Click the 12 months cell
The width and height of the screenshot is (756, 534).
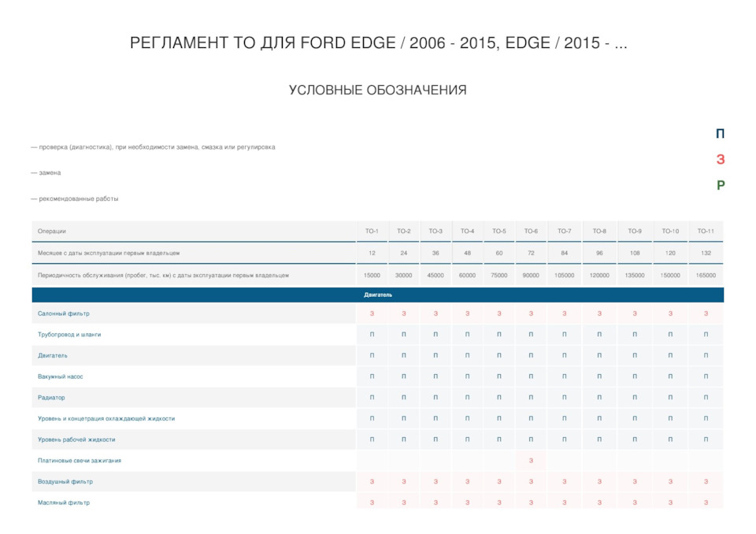372,253
